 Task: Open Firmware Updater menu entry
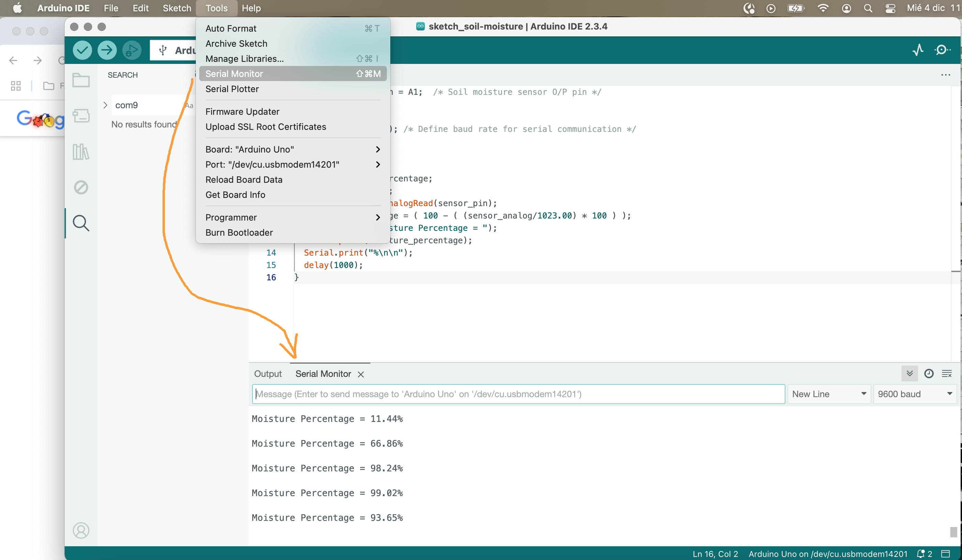(x=293, y=111)
